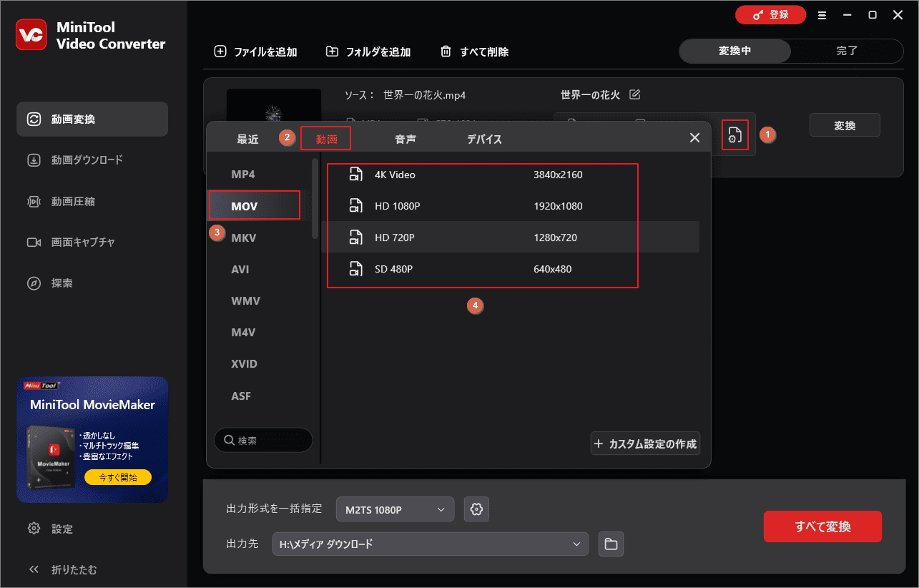Click the format list scrollbar
This screenshot has width=919, height=588.
point(315,199)
